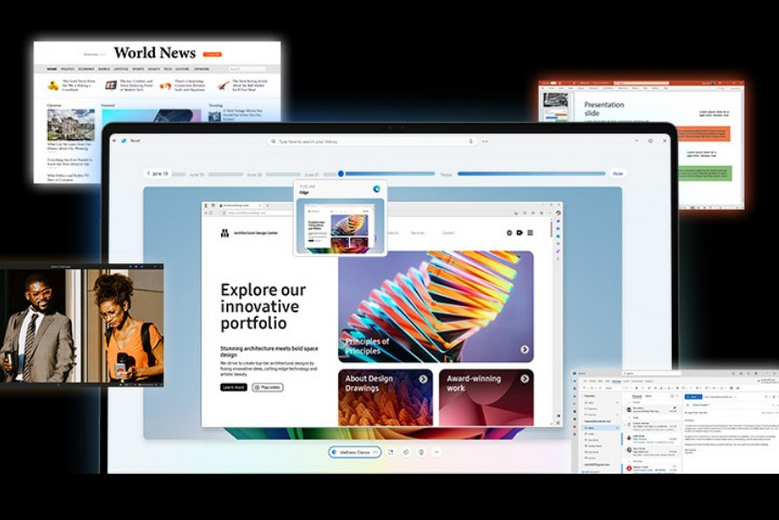Click HOME in the World News navigation bar
Viewport: 779px width, 520px height.
point(52,69)
